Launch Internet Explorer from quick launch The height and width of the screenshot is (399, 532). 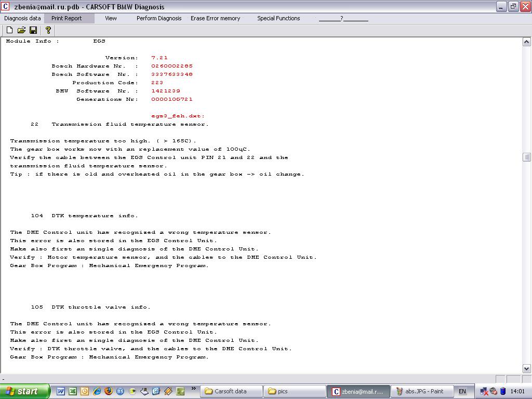[97, 391]
